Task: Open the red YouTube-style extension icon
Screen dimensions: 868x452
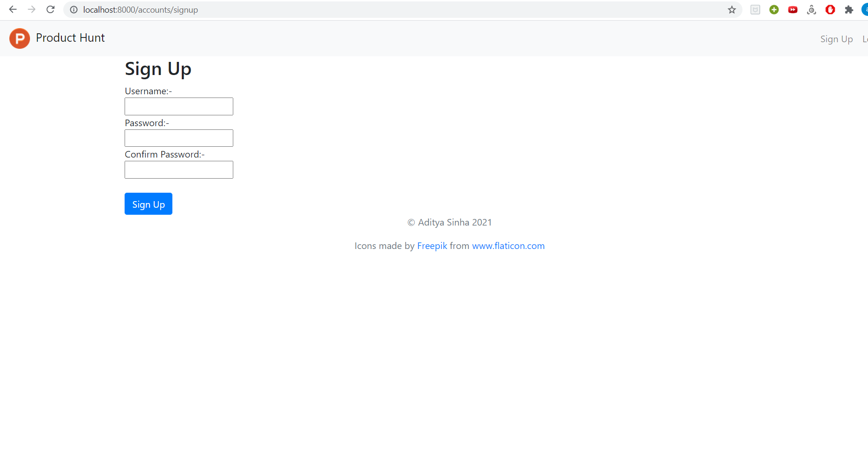Action: (x=793, y=10)
